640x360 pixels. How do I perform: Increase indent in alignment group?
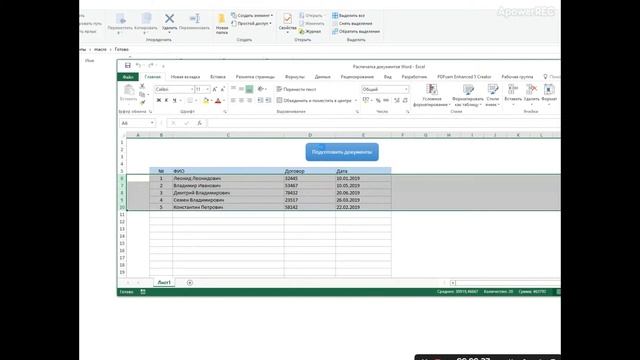click(x=268, y=100)
